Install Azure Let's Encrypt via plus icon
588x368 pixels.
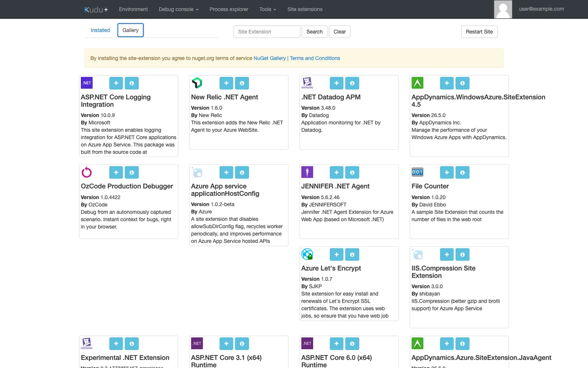[x=336, y=254]
